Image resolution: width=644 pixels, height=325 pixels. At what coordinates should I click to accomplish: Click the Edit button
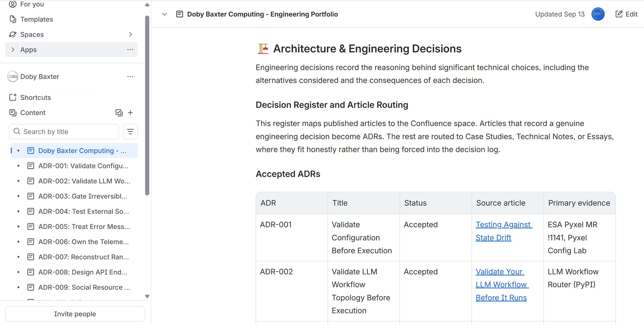(626, 14)
